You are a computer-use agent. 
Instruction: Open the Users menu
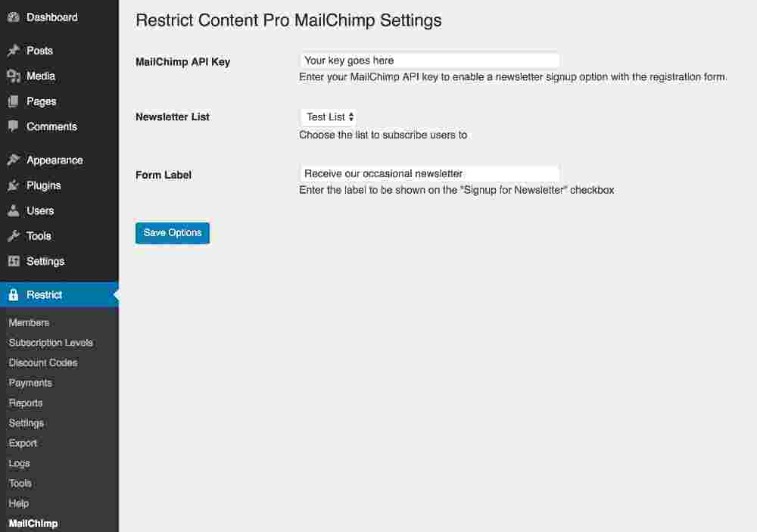tap(59, 210)
